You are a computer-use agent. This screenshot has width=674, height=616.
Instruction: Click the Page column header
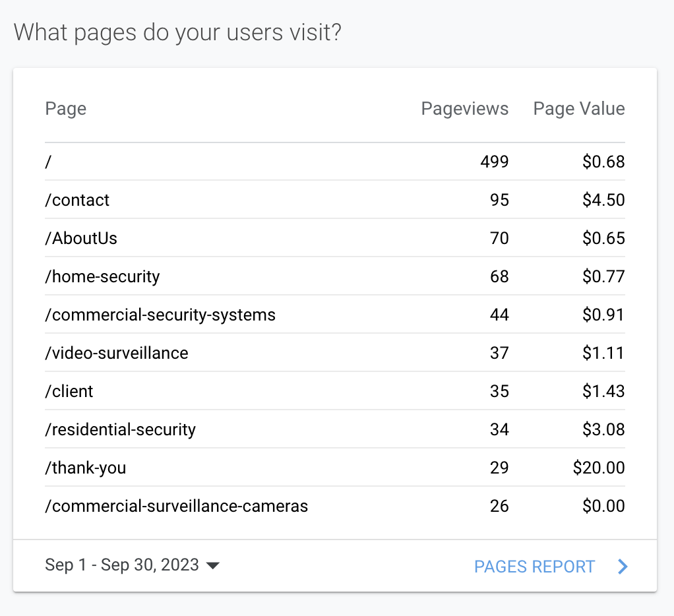pyautogui.click(x=66, y=108)
